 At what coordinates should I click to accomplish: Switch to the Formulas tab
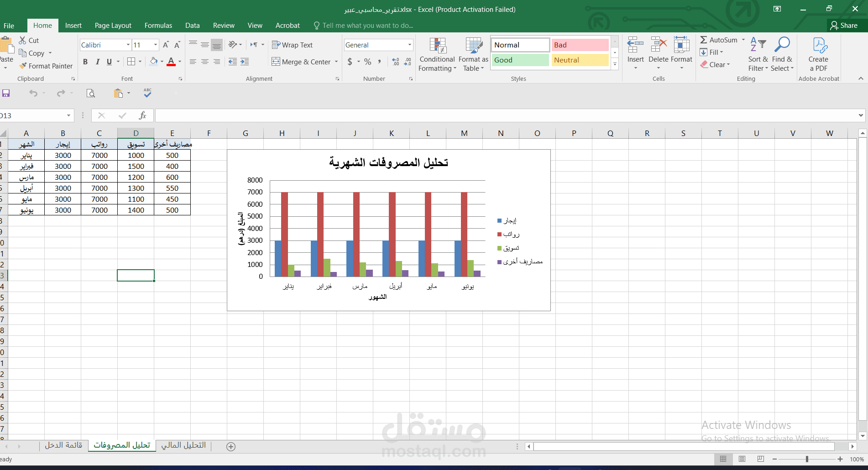(158, 26)
